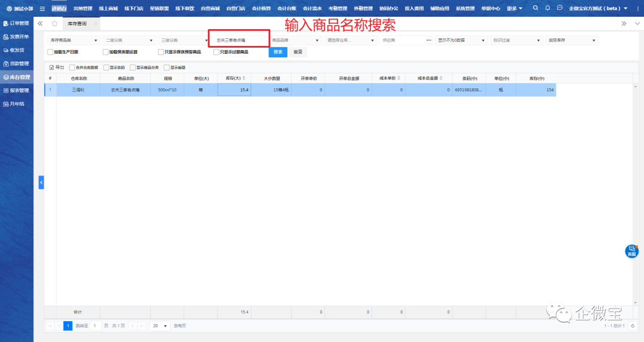Click the refresh icon in pagination bar

tap(632, 326)
